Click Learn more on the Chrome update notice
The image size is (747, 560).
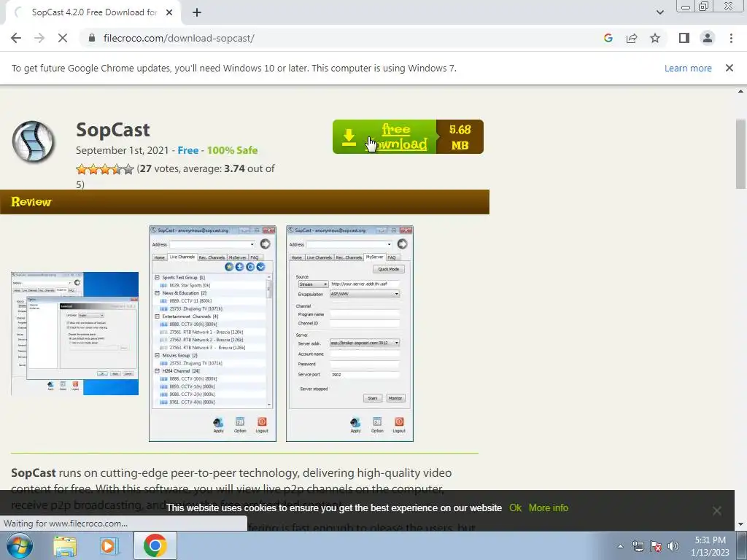coord(688,68)
